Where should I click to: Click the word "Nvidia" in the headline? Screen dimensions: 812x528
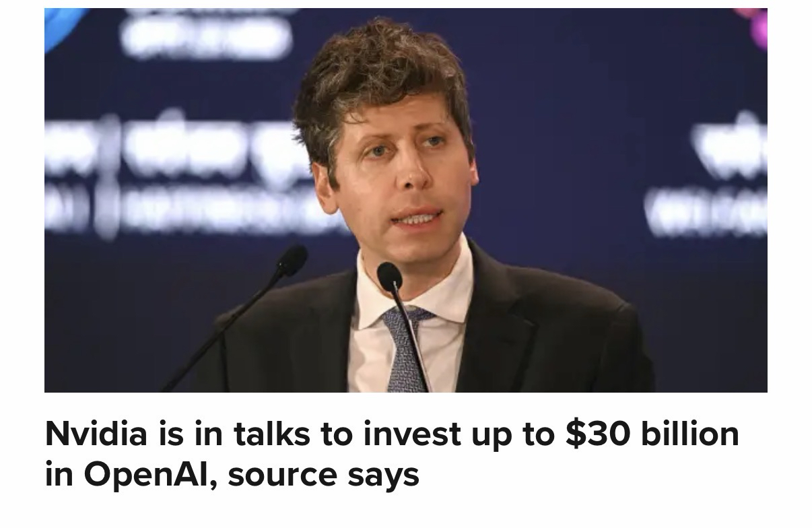click(x=96, y=434)
